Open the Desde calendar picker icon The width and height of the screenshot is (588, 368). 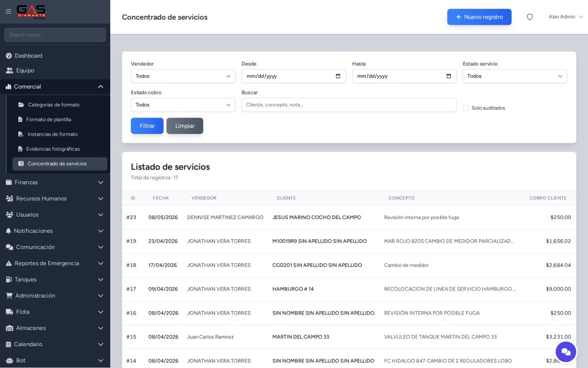[338, 76]
